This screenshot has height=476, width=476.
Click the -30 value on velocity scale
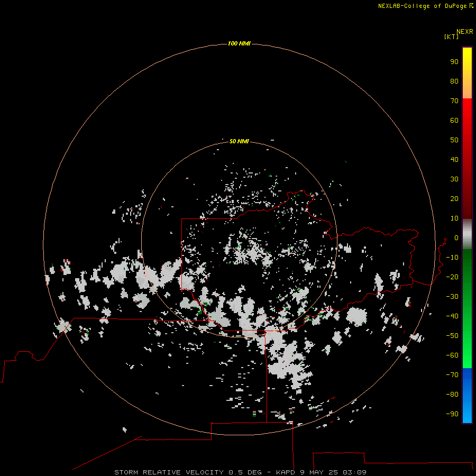coord(452,297)
